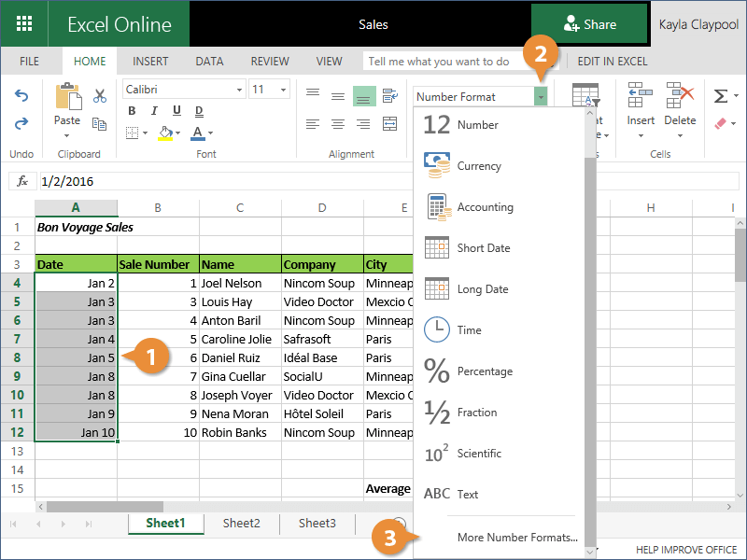
Task: Toggle Bold formatting
Action: coord(131,112)
